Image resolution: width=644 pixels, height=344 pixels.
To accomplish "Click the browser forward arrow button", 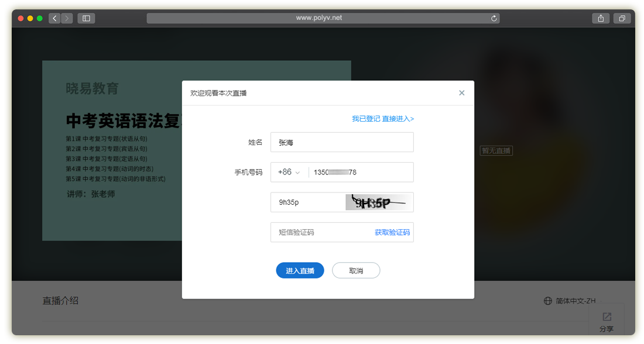I will pyautogui.click(x=67, y=18).
